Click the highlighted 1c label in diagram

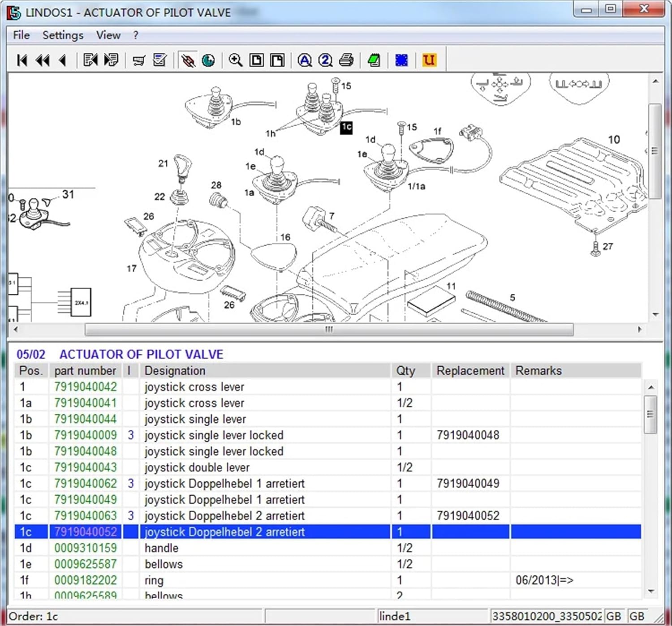[346, 127]
